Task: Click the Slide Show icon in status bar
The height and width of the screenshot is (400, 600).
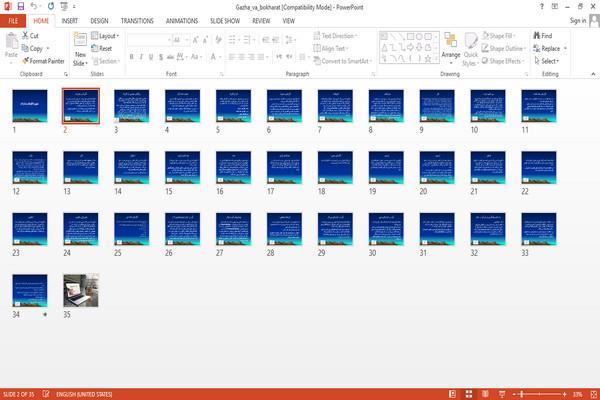Action: click(502, 394)
